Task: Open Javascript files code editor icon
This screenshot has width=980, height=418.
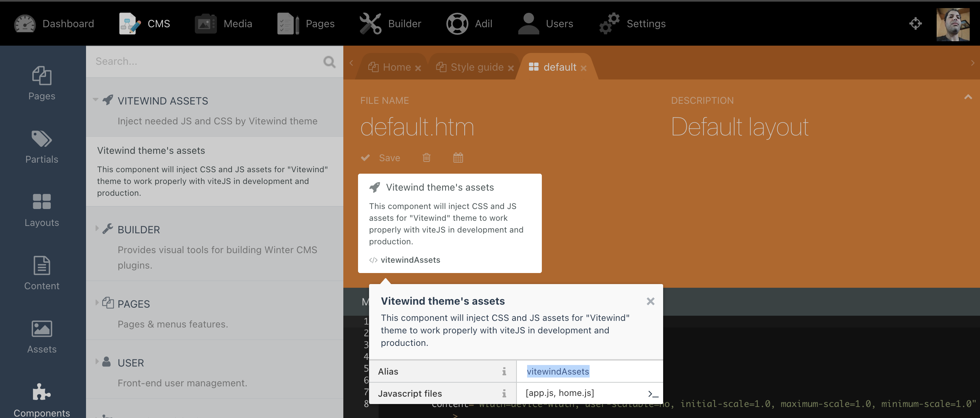Action: [653, 394]
